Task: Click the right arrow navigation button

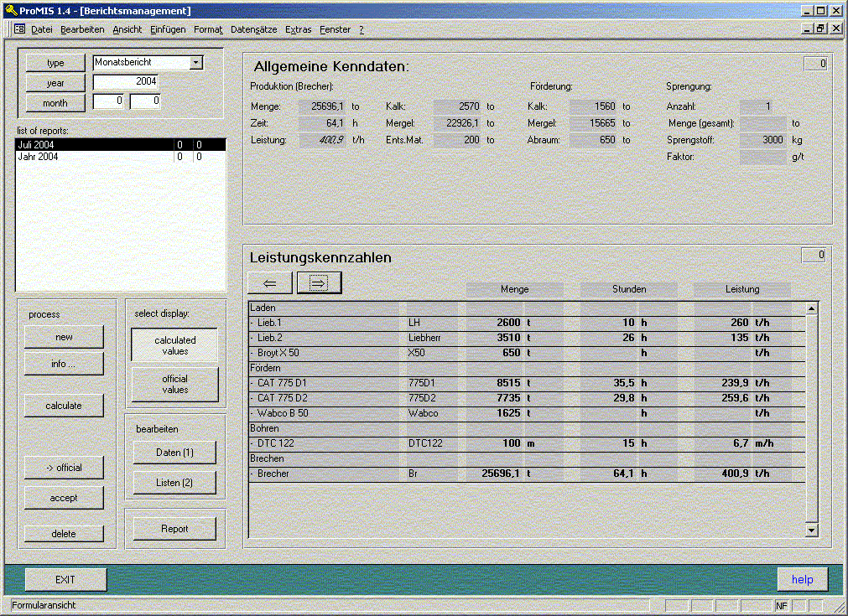Action: click(x=320, y=283)
